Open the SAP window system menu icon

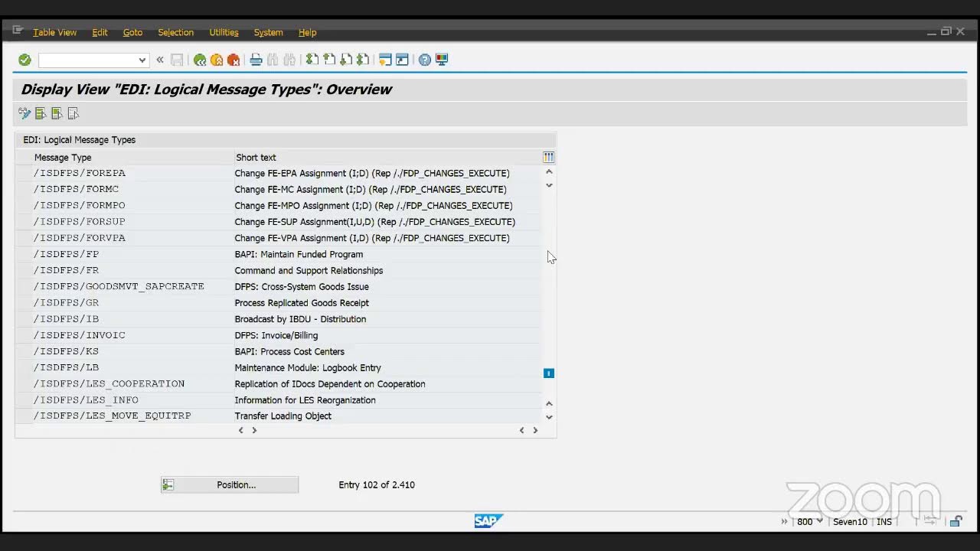pyautogui.click(x=18, y=31)
